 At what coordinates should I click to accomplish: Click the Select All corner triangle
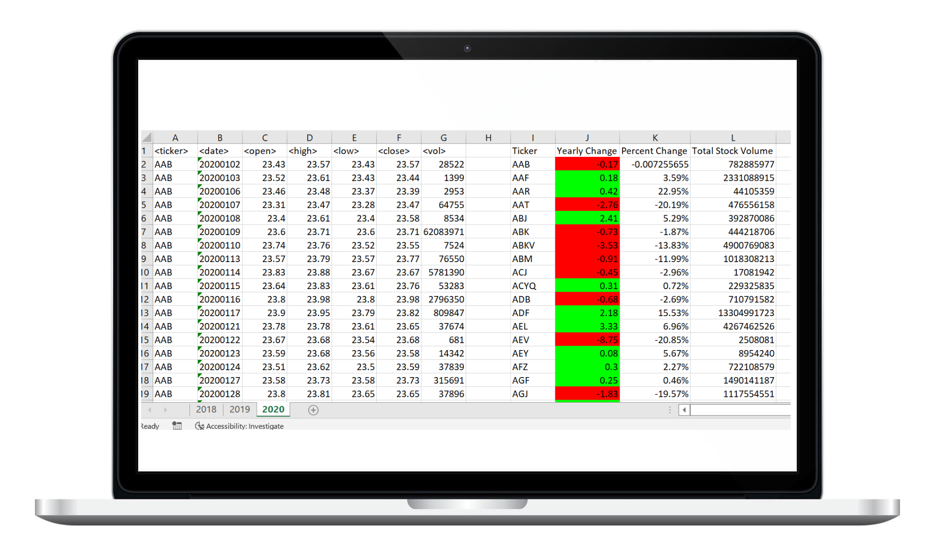click(x=147, y=137)
